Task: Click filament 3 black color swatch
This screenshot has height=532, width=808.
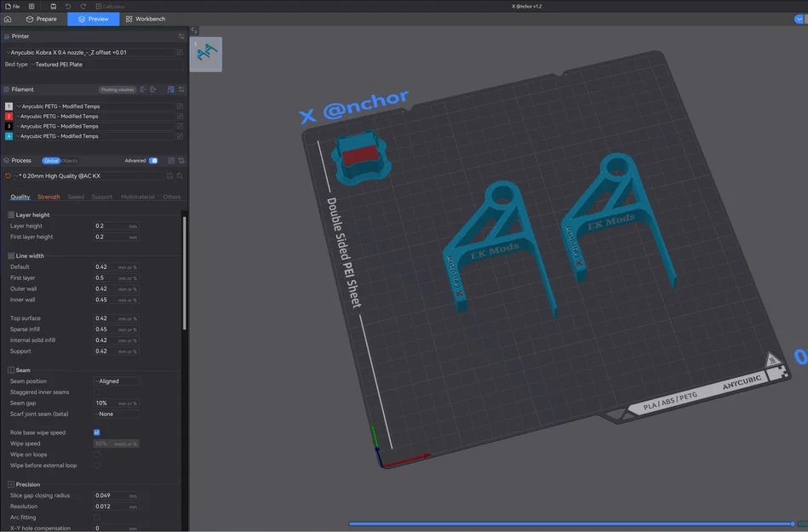Action: [x=9, y=126]
